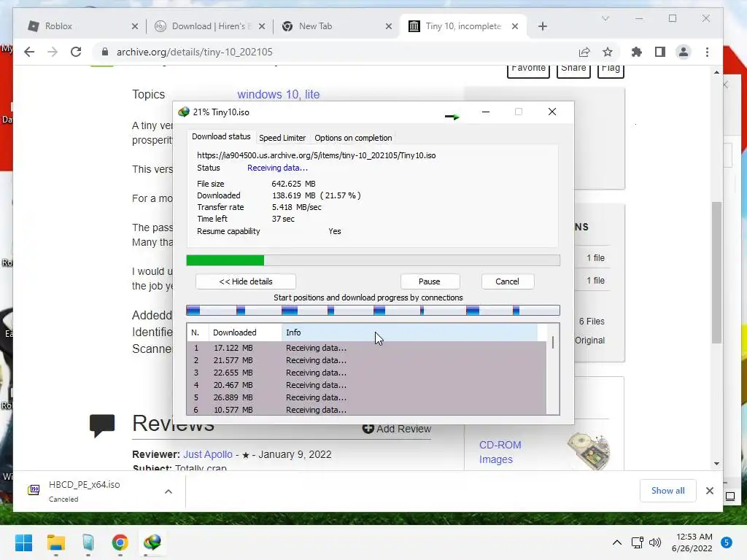Open Chrome extensions puzzle icon

tap(636, 52)
